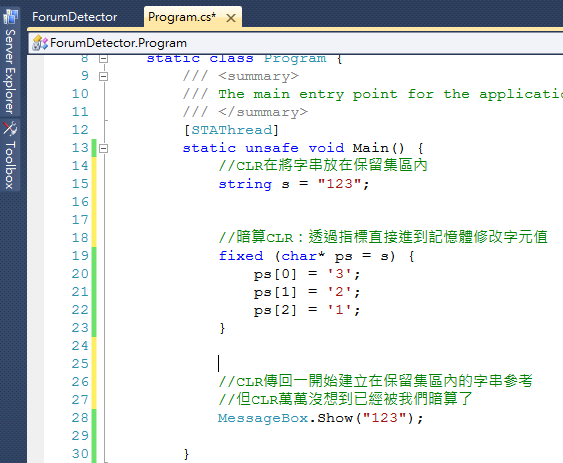
Task: Collapse the static class Program region
Action: tap(103, 58)
